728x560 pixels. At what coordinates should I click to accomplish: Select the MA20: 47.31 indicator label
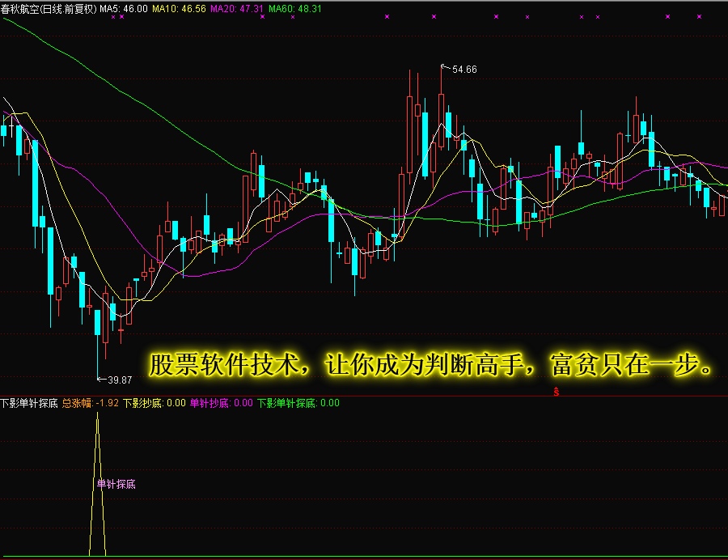237,9
